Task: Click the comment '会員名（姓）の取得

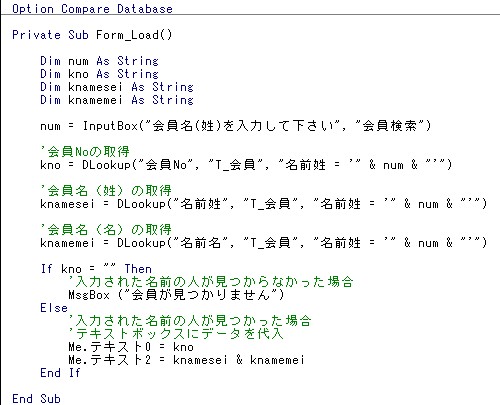Action: tap(106, 191)
